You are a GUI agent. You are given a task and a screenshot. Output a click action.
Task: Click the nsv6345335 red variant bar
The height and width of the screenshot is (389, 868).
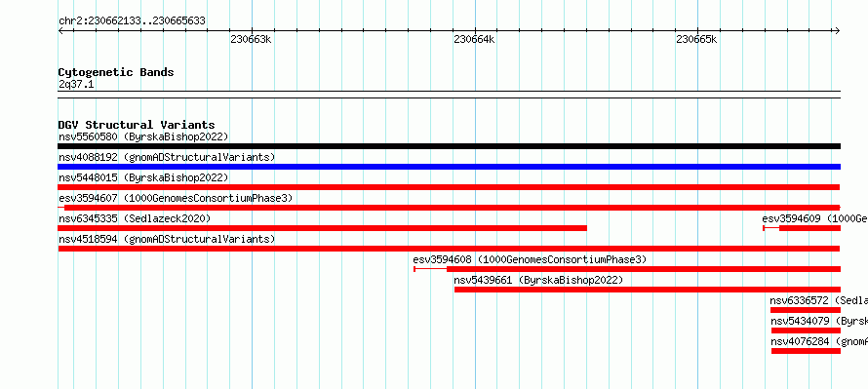click(322, 228)
